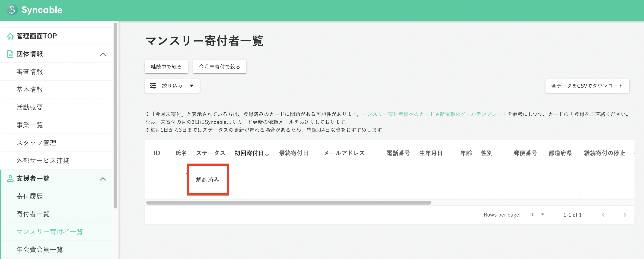The width and height of the screenshot is (644, 259).
Task: Click the 今月未寄付で絞る filter button
Action: pyautogui.click(x=219, y=66)
